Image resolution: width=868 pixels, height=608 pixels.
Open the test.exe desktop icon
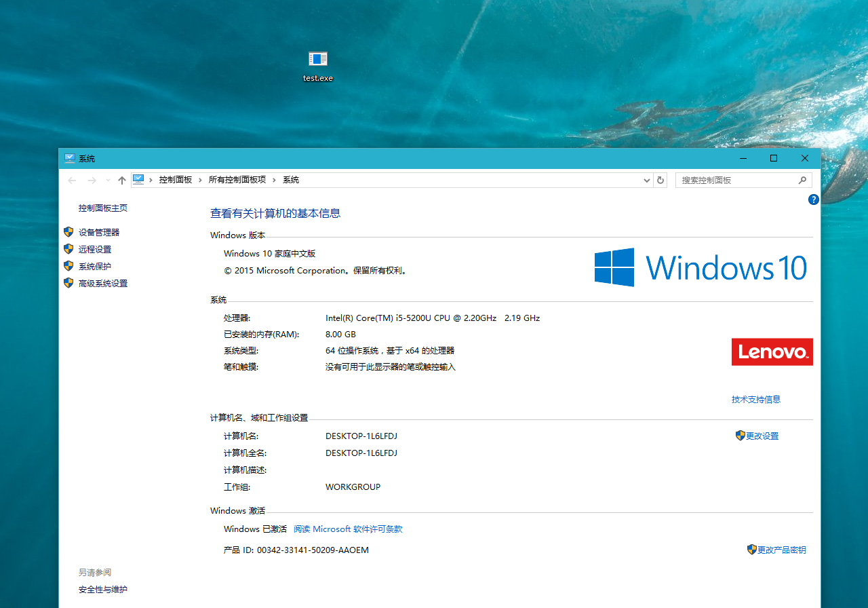(x=318, y=66)
